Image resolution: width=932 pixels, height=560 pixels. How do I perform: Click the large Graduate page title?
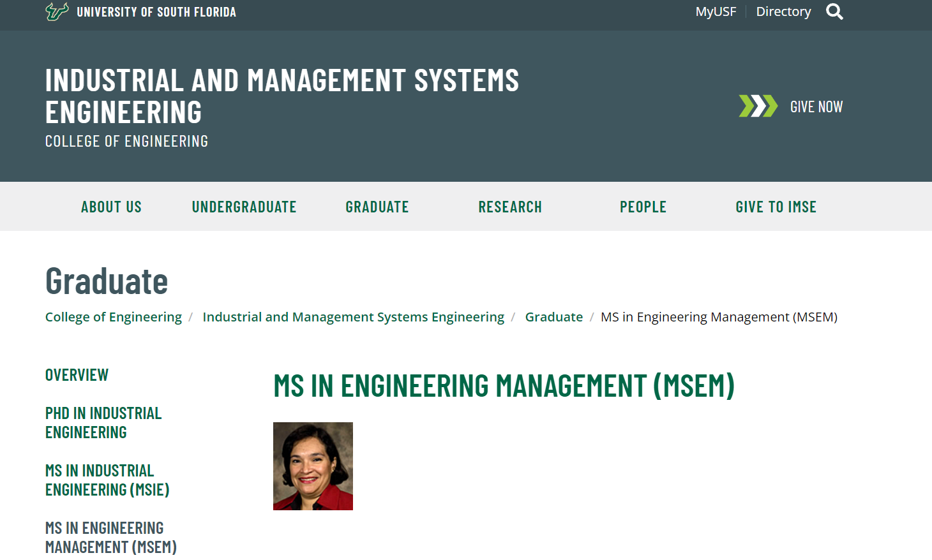(x=107, y=281)
